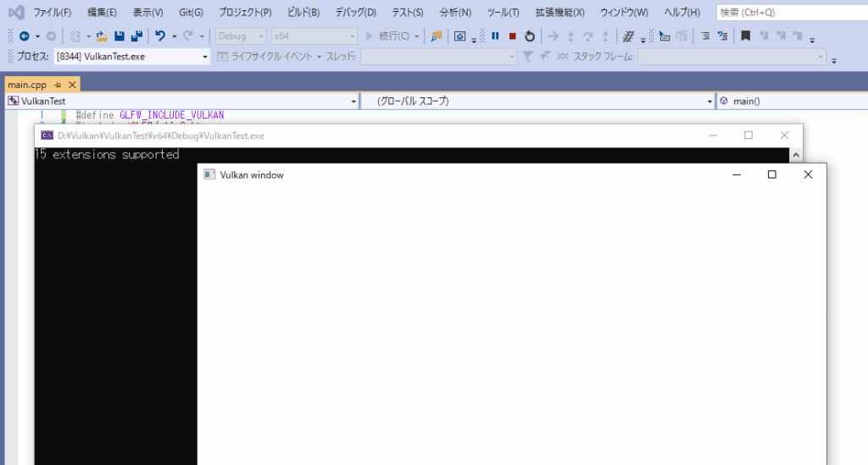The height and width of the screenshot is (465, 868).
Task: Open the Build (ビルド) menu
Action: tap(303, 12)
